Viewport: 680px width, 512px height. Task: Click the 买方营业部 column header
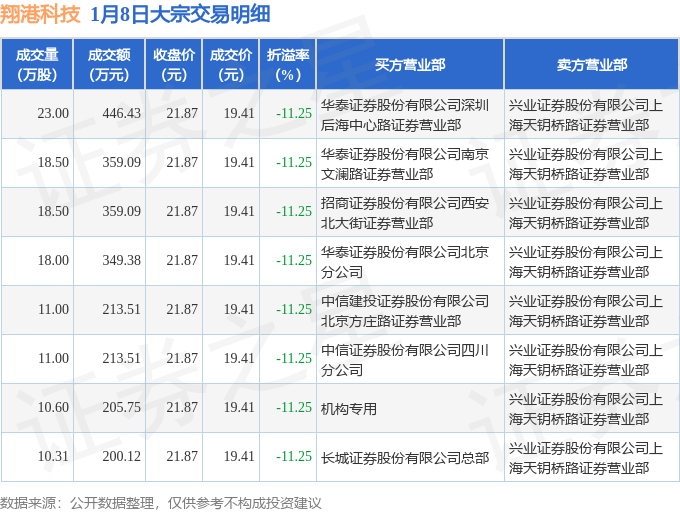pyautogui.click(x=410, y=65)
